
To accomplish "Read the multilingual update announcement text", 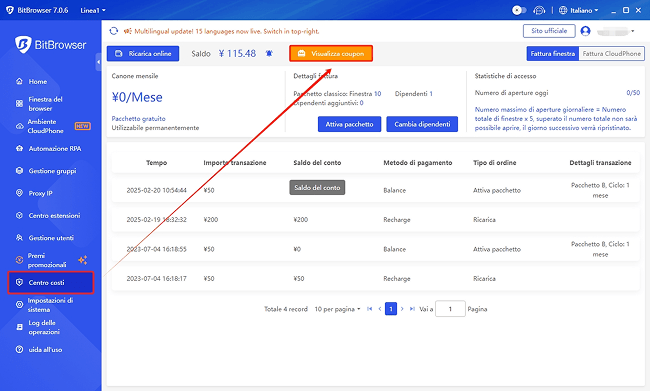I will click(x=227, y=31).
